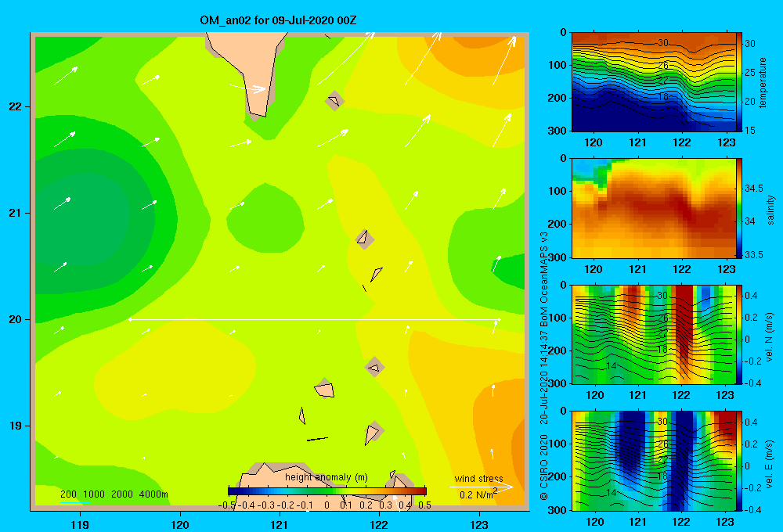Image resolution: width=783 pixels, height=532 pixels.
Task: Click the 'salinity' axis label
Action: point(770,210)
